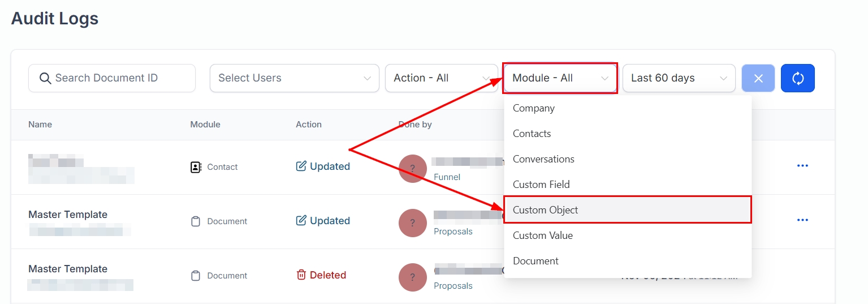Click the Deleted trash icon in third row
Image resolution: width=868 pixels, height=304 pixels.
(x=301, y=275)
